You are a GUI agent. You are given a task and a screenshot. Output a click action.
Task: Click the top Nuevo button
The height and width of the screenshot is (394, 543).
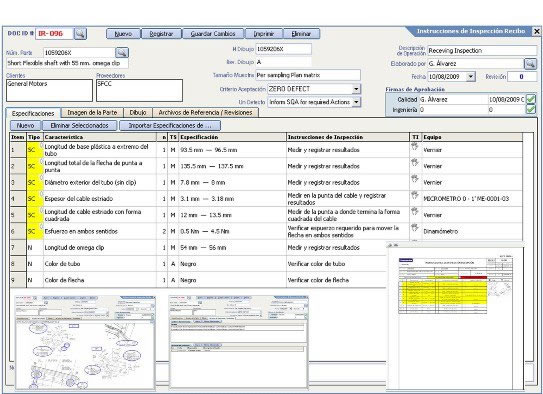click(123, 34)
